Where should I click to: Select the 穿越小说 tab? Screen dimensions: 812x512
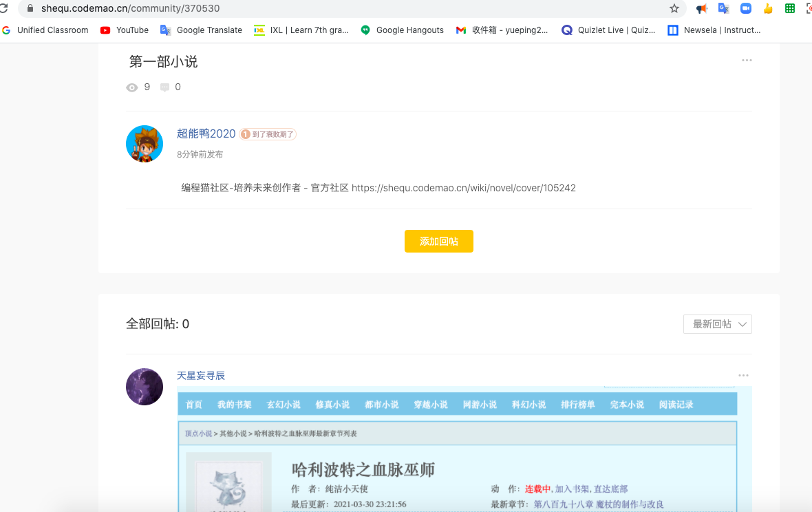(430, 405)
